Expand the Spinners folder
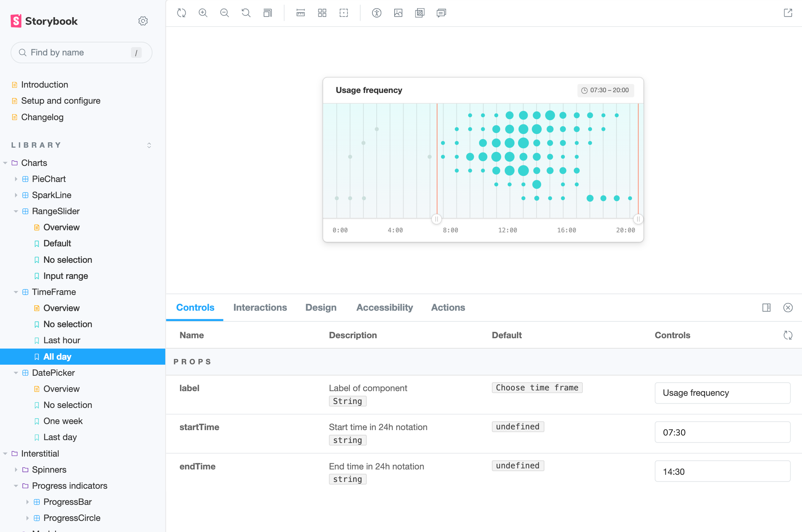This screenshot has height=532, width=802. point(49,470)
